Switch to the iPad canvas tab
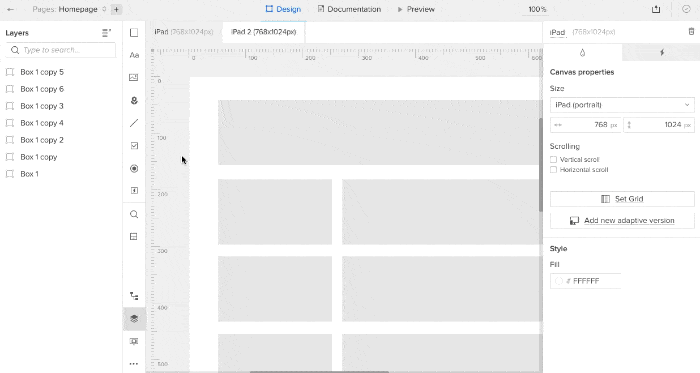Screen dimensions: 700x373 [184, 32]
